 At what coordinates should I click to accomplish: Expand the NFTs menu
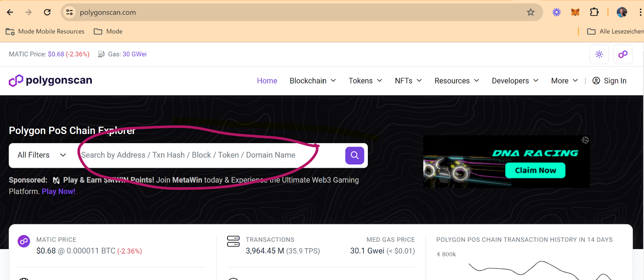click(409, 81)
